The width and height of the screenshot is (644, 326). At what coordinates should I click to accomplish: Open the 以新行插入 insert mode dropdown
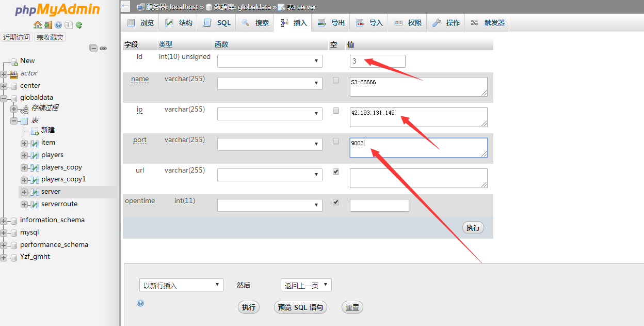[x=181, y=285]
